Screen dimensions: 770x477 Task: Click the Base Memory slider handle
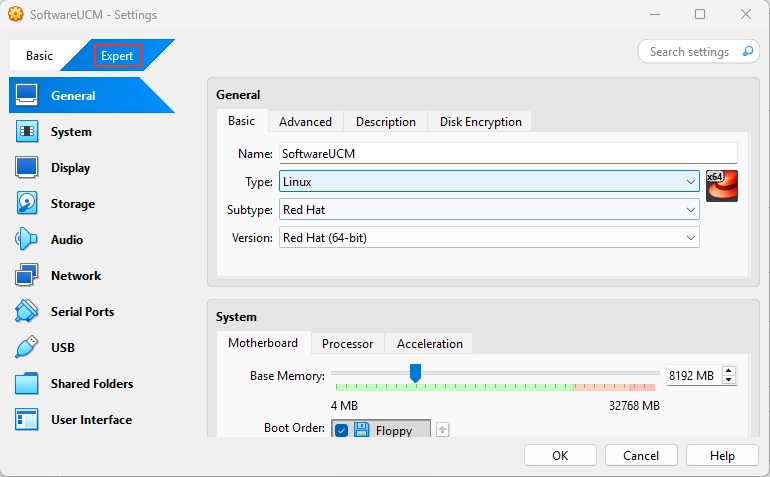coord(415,373)
